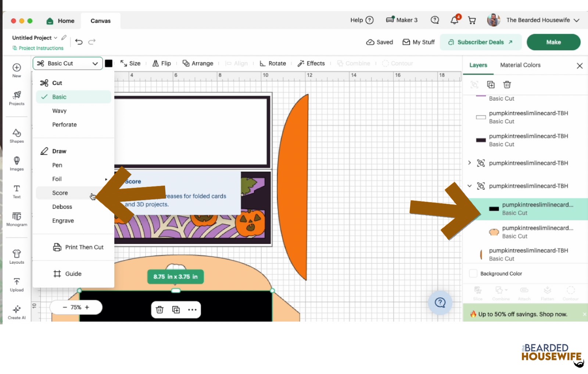588x374 pixels.
Task: Open the Projects sidebar panel
Action: 17,98
